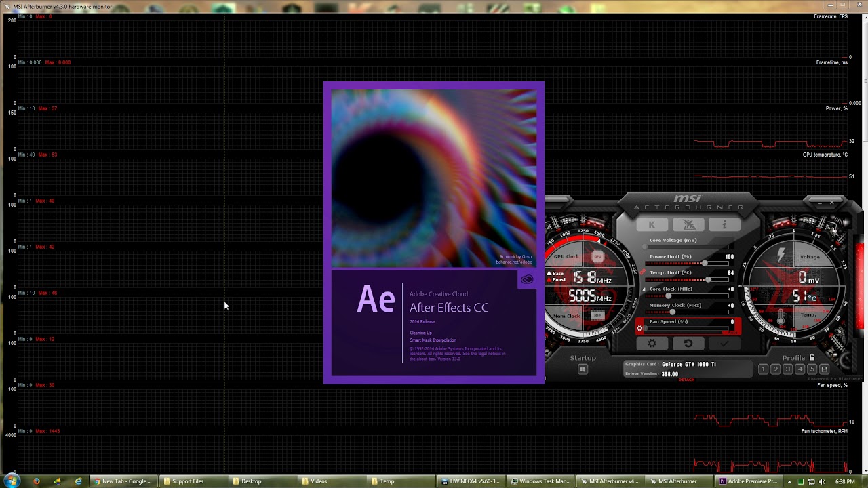Open Afterburner settings with the gear button

tap(652, 344)
